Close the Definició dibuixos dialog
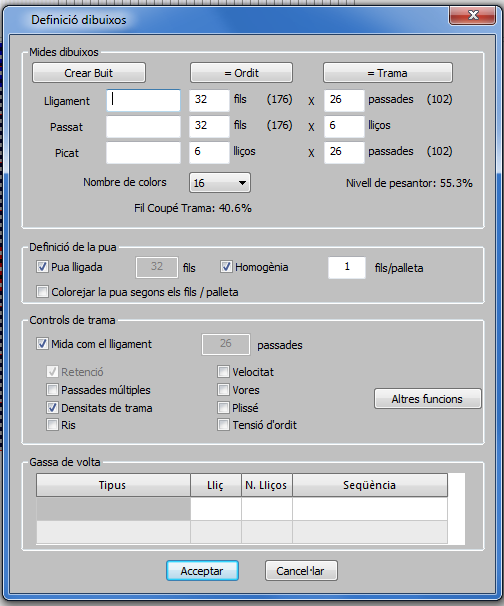Image resolution: width=504 pixels, height=606 pixels. 472,15
